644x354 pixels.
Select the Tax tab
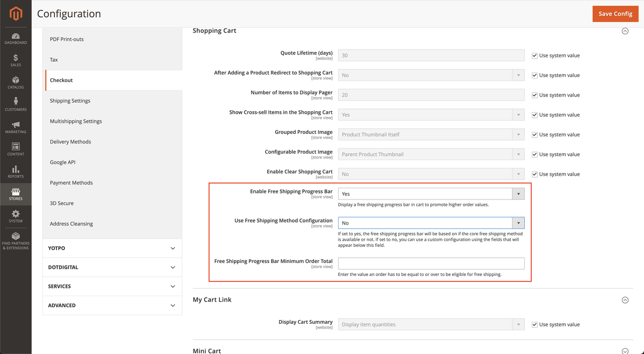113,59
